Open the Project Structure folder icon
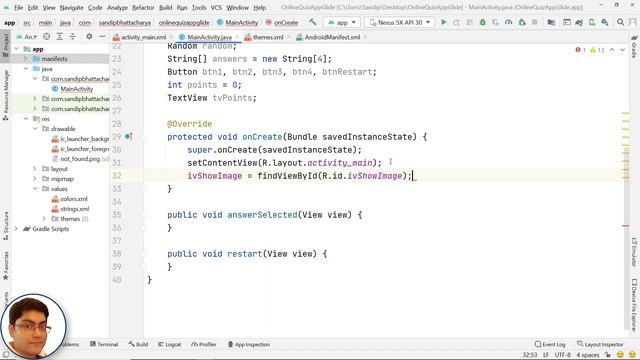Image resolution: width=640 pixels, height=360 pixels. [x=551, y=22]
